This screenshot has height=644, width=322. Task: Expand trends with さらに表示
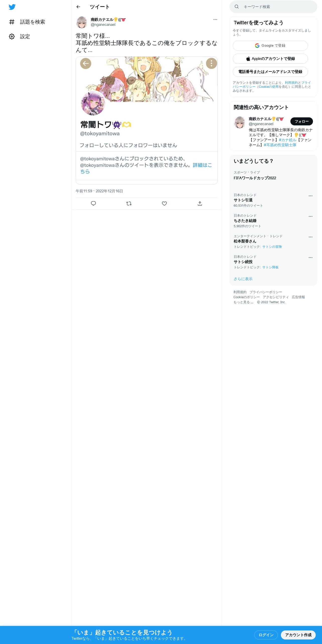tap(243, 279)
